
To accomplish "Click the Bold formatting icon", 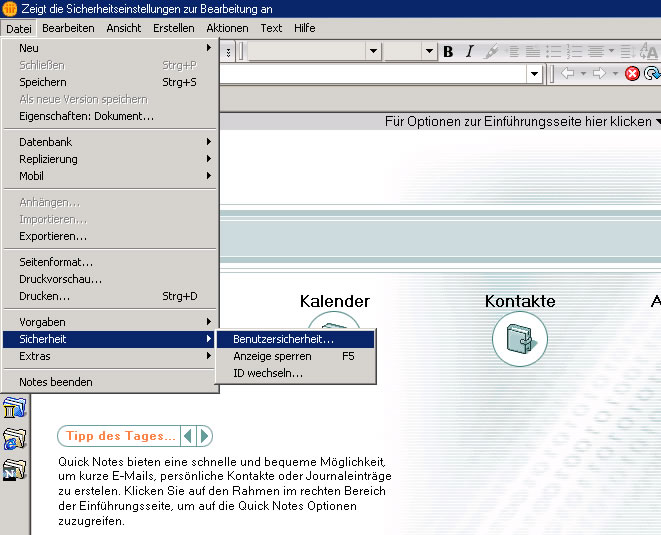I will point(448,52).
